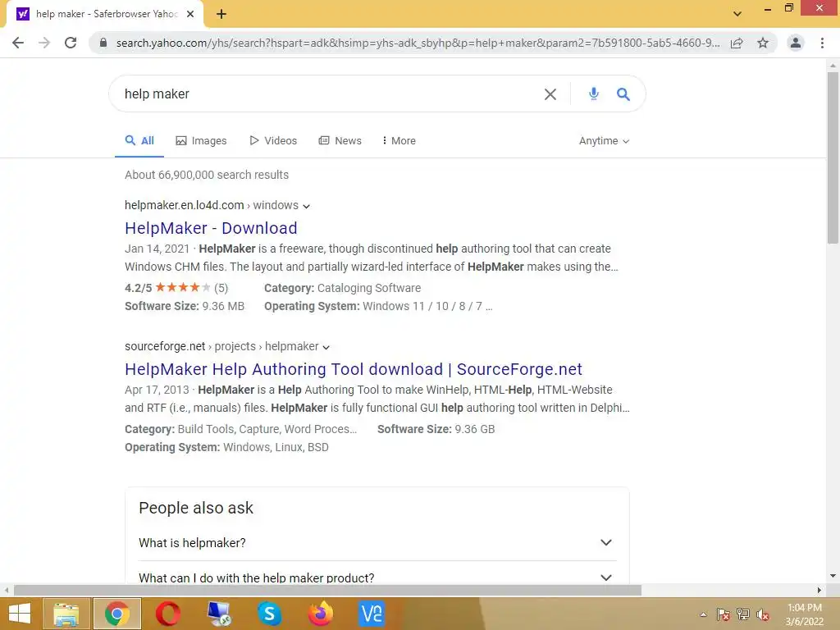The image size is (840, 630).
Task: Open File Explorer from the taskbar
Action: (66, 614)
